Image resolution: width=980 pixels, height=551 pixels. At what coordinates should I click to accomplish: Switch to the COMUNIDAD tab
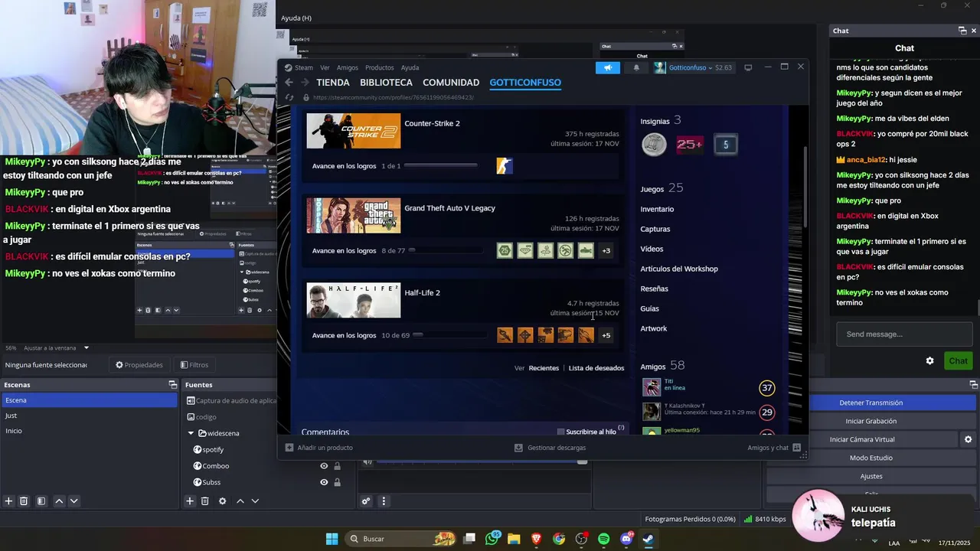[451, 83]
